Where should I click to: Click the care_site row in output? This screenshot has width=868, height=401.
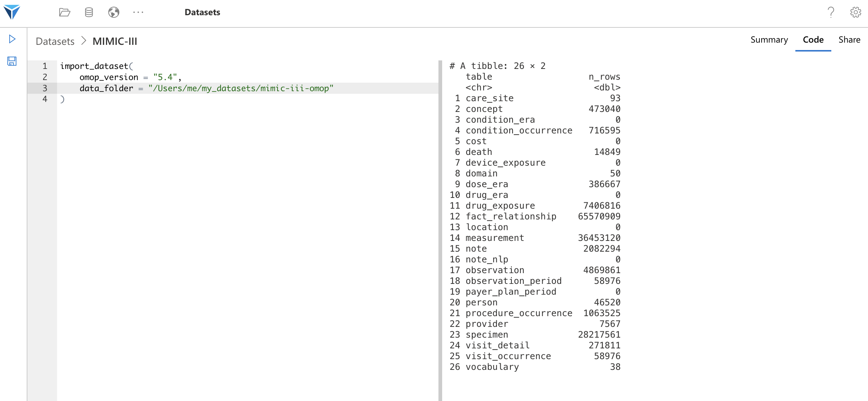535,98
